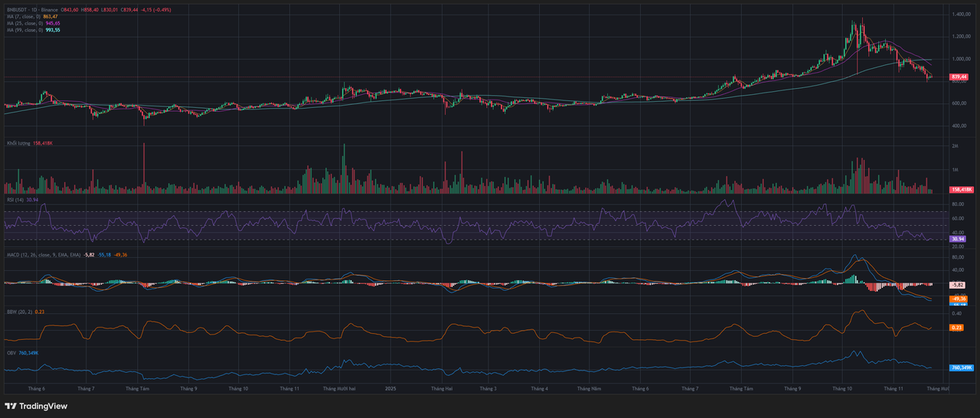Select the BNBUSDT · 1D · Binance symbol title
The width and height of the screenshot is (980, 418).
pos(32,10)
